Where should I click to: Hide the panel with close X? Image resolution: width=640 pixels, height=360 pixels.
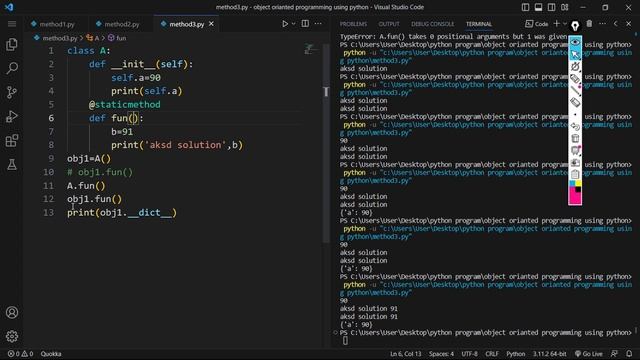coord(629,24)
